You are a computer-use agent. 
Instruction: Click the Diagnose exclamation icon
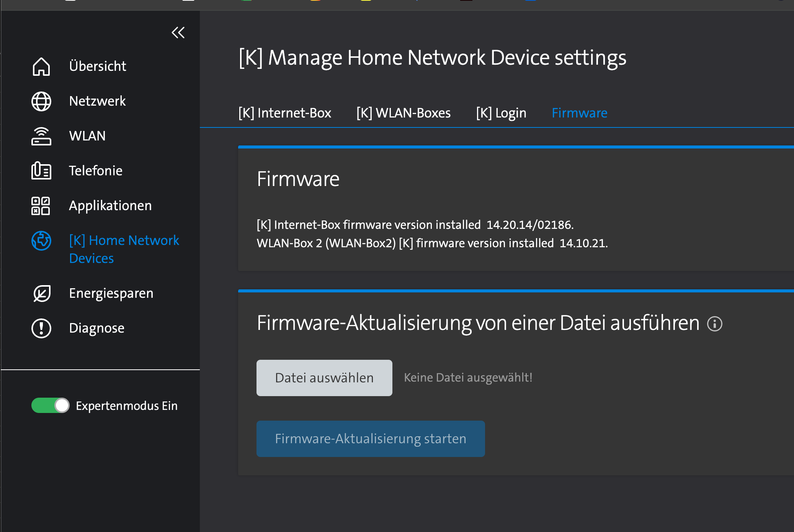[x=41, y=328]
